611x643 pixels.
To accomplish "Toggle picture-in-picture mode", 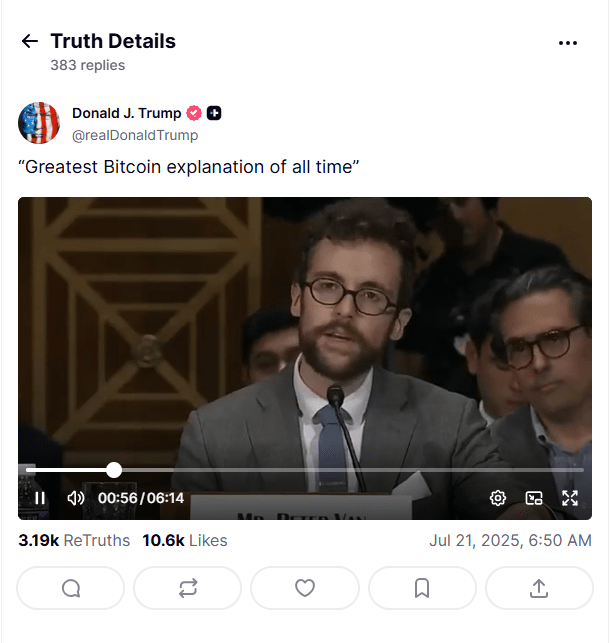I will coord(534,498).
